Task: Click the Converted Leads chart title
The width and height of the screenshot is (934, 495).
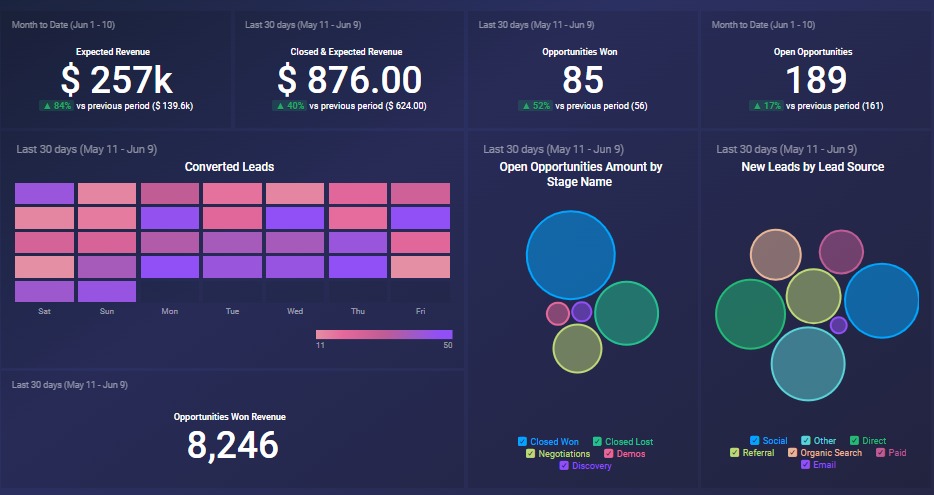Action: click(x=229, y=167)
